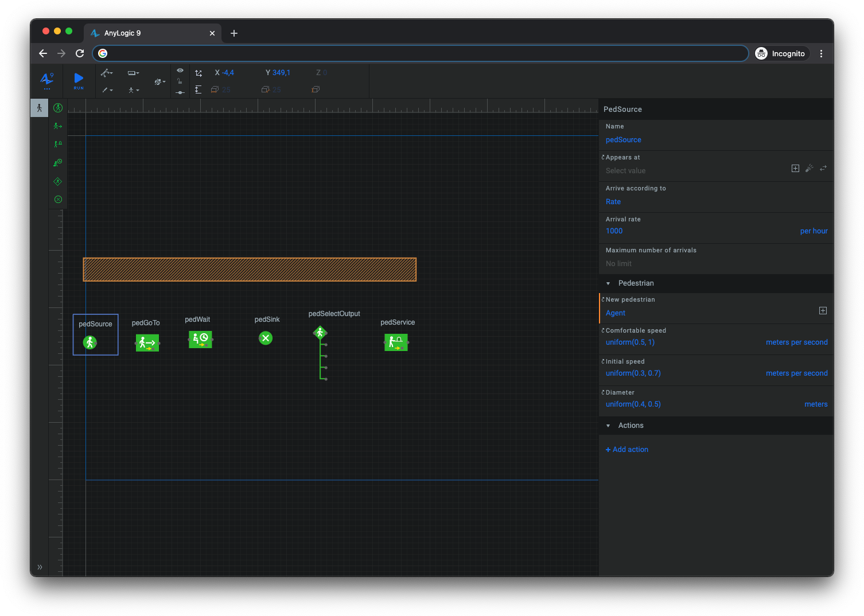Click the Add action link

(x=626, y=450)
